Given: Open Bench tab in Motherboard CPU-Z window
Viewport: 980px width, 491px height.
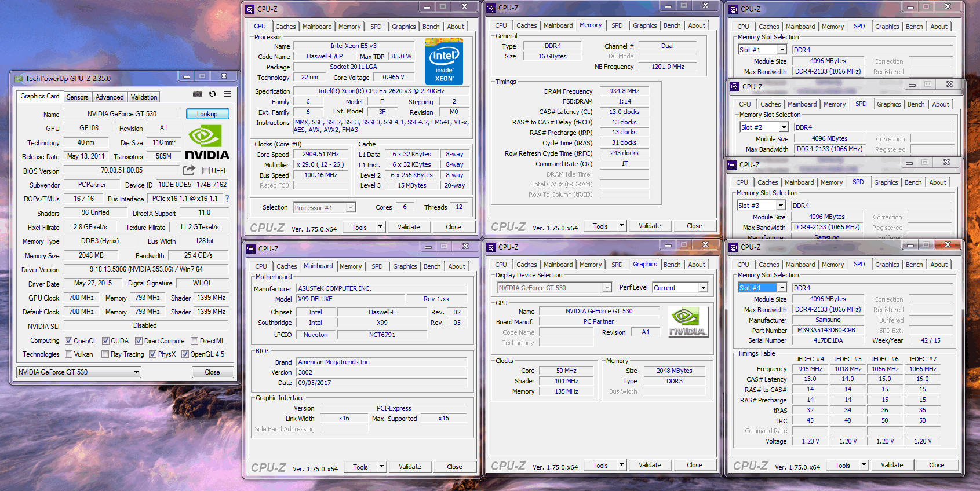Looking at the screenshot, I should (x=432, y=266).
